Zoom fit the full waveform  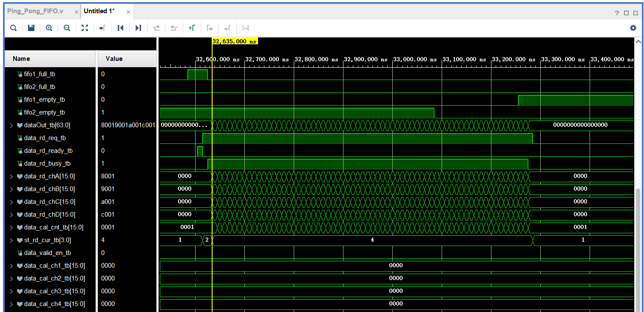click(x=85, y=28)
